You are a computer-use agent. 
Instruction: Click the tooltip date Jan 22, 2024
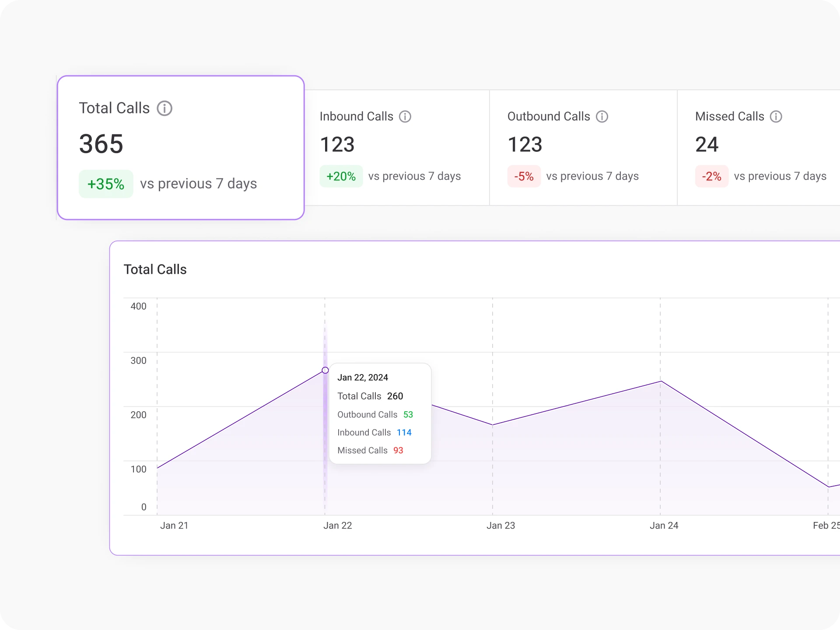click(x=363, y=378)
